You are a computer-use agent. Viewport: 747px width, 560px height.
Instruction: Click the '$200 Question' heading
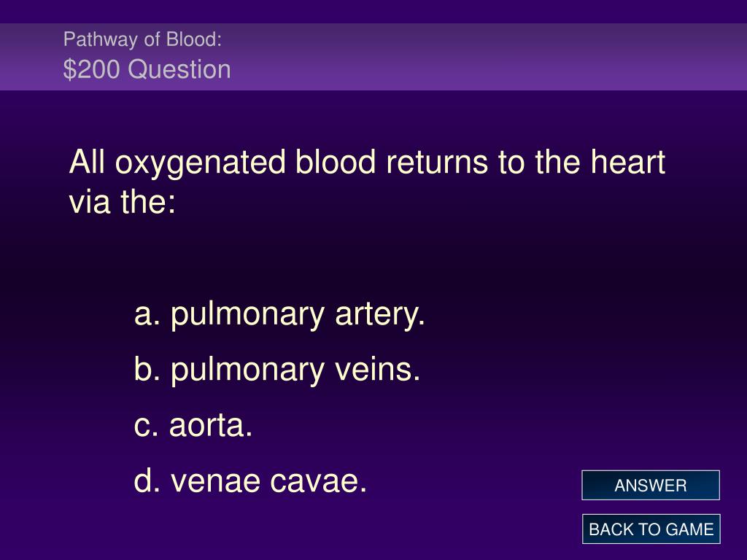pos(147,69)
